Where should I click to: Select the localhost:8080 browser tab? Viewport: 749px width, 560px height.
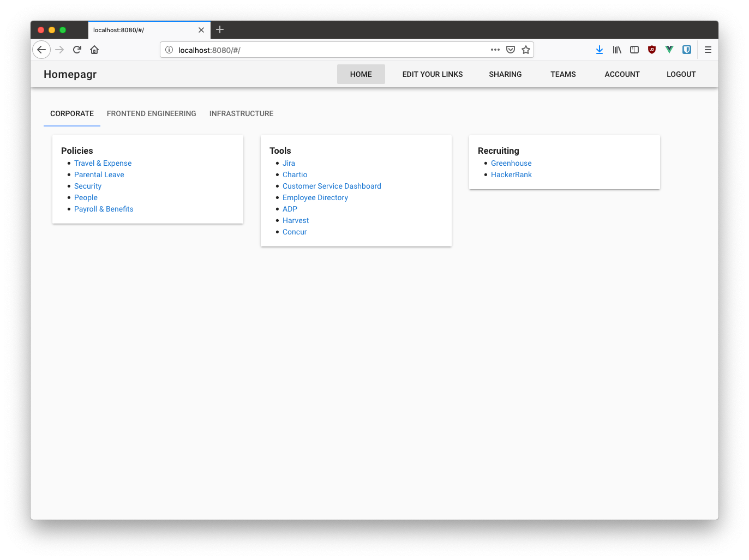pos(149,30)
